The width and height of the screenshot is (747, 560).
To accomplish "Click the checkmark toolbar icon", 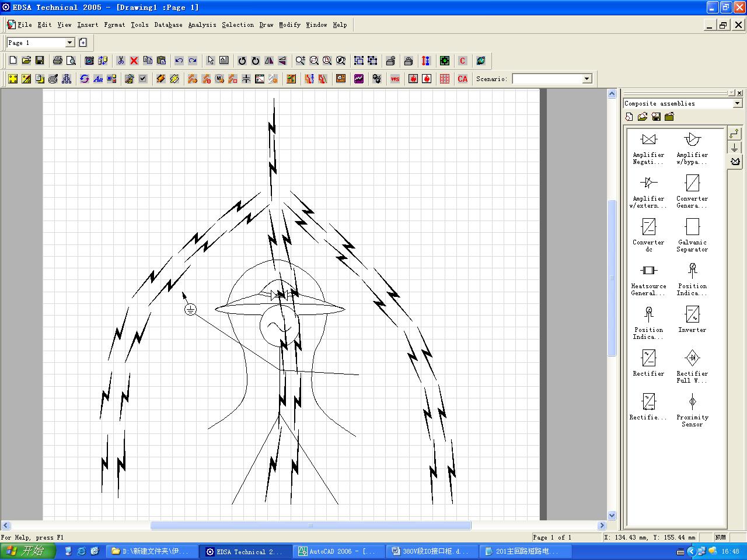I will coord(143,79).
